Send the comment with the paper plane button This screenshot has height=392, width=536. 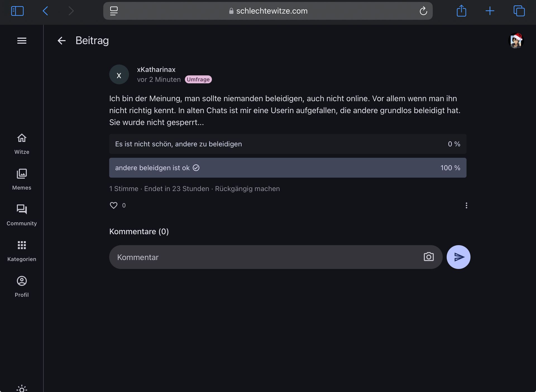(458, 257)
